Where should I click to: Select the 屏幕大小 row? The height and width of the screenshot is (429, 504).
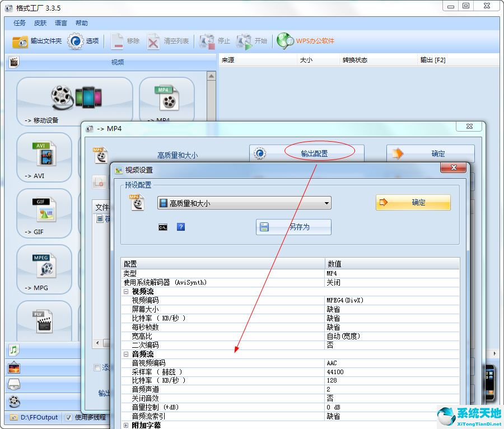[x=291, y=309]
